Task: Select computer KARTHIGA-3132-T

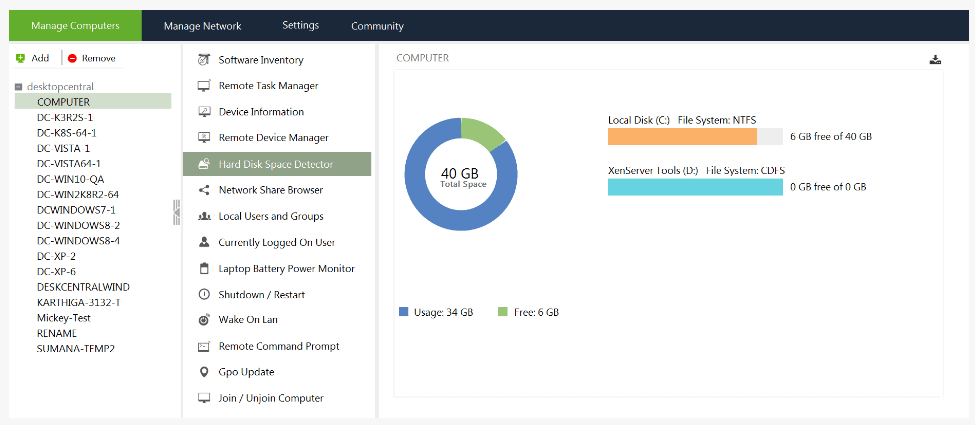Action: (78, 302)
